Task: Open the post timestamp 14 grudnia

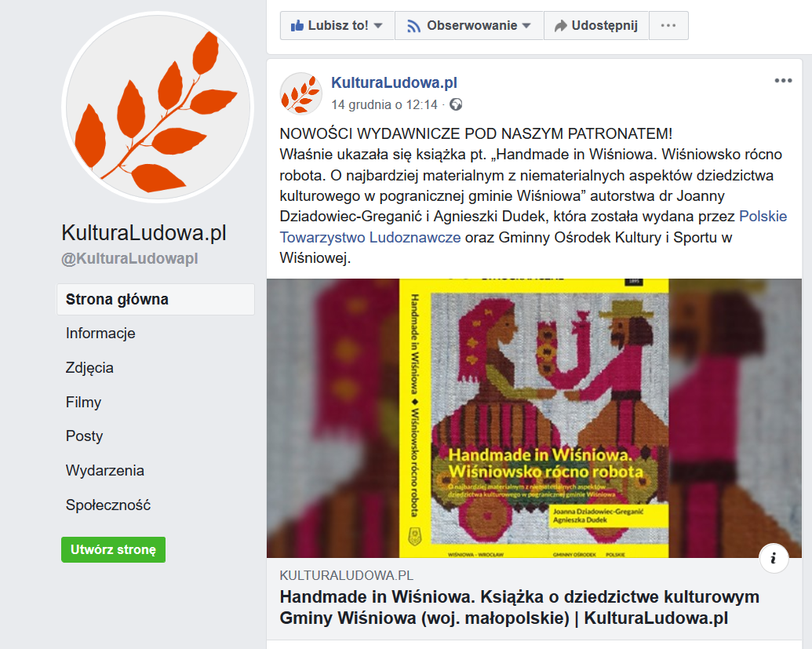Action: click(384, 104)
